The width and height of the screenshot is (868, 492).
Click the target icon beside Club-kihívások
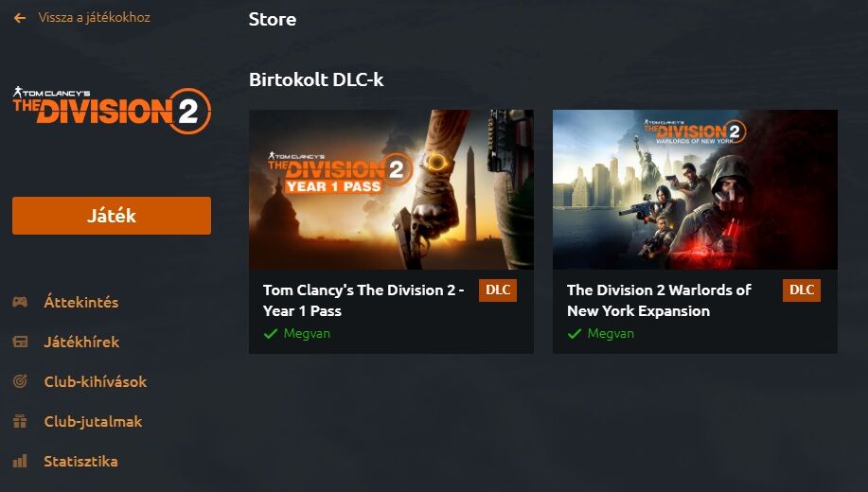coord(20,381)
